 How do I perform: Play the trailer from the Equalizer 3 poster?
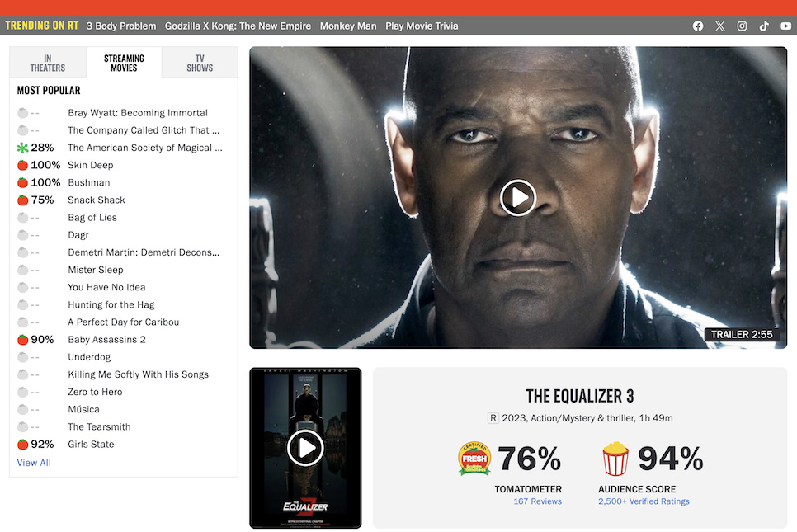[x=305, y=448]
